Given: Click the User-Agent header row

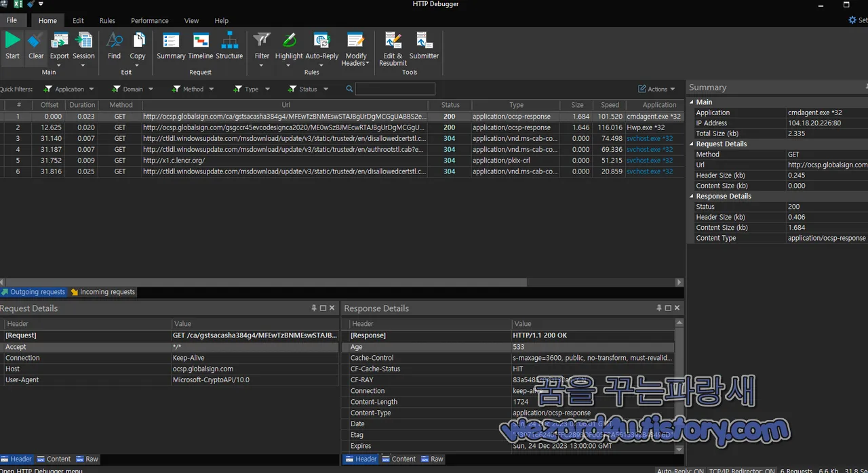Looking at the screenshot, I should 169,380.
